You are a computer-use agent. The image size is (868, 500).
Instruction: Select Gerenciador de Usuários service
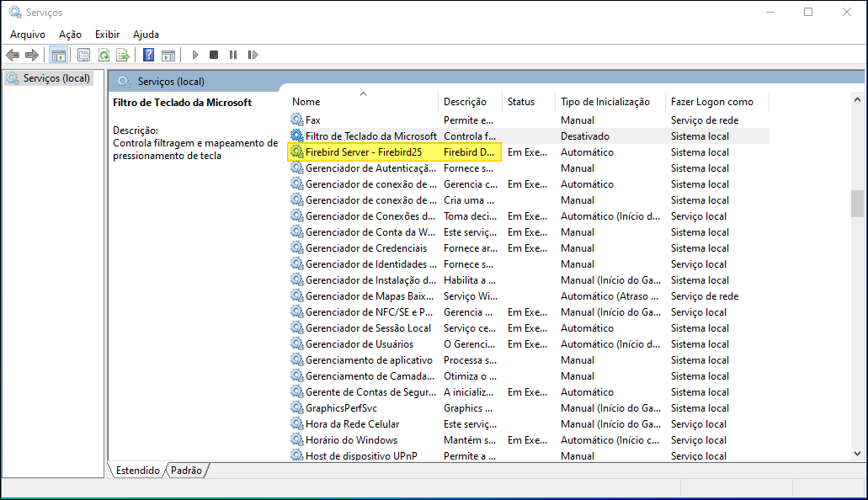[529, 343]
